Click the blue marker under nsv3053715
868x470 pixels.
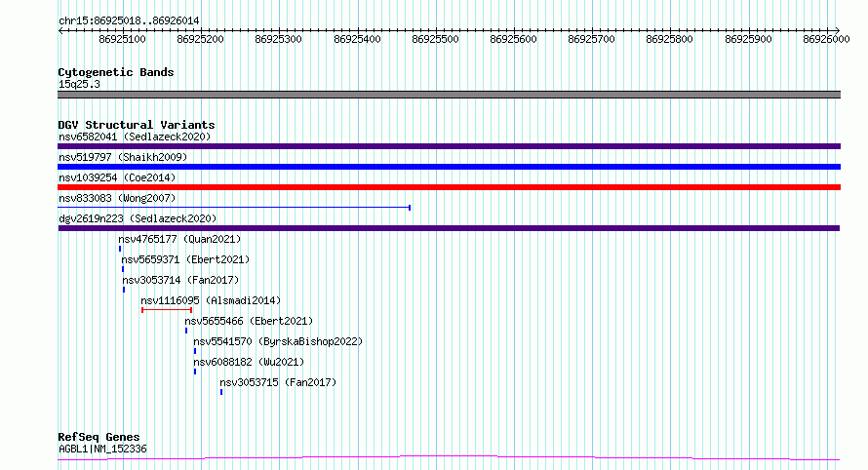point(221,392)
